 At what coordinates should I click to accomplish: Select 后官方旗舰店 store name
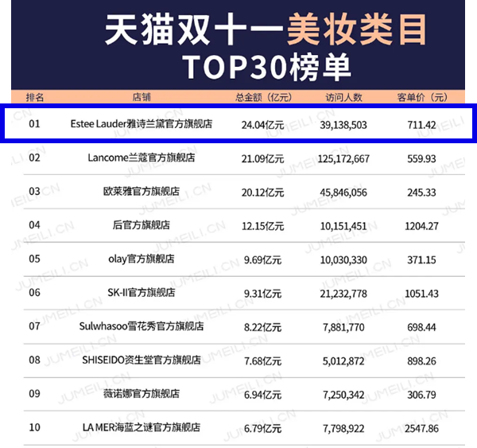tap(142, 225)
